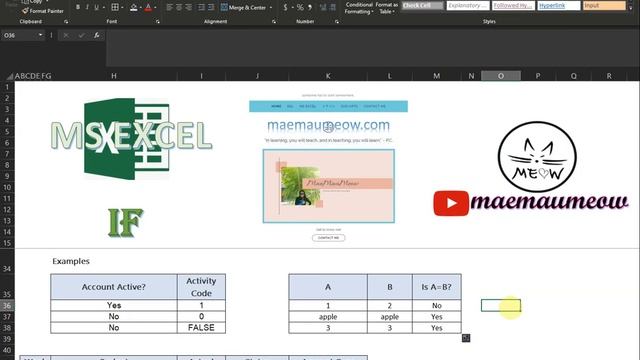
Task: Select 'Activity Code' header cell
Action: click(x=201, y=287)
